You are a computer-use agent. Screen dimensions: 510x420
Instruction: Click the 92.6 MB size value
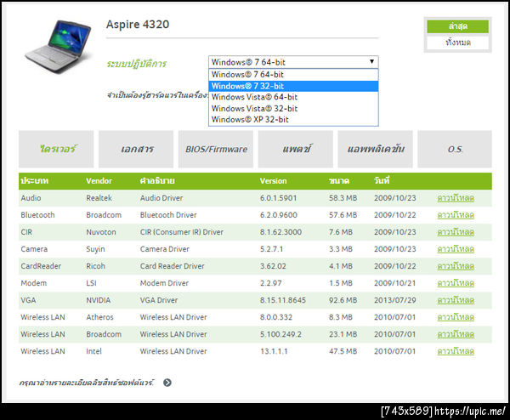point(343,300)
